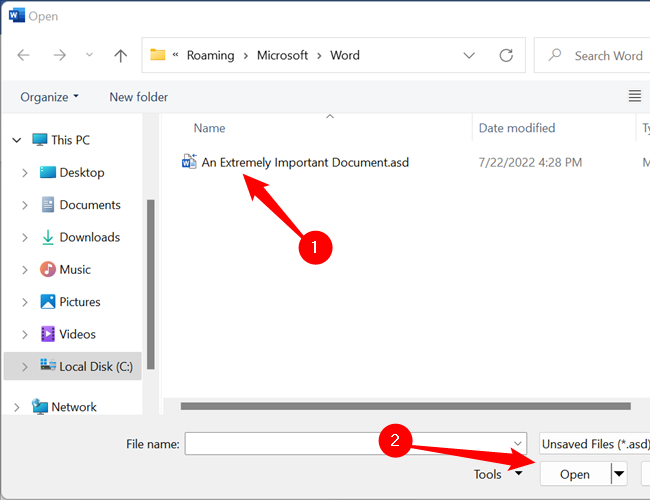
Task: Select This PC in navigation pane
Action: [x=70, y=140]
